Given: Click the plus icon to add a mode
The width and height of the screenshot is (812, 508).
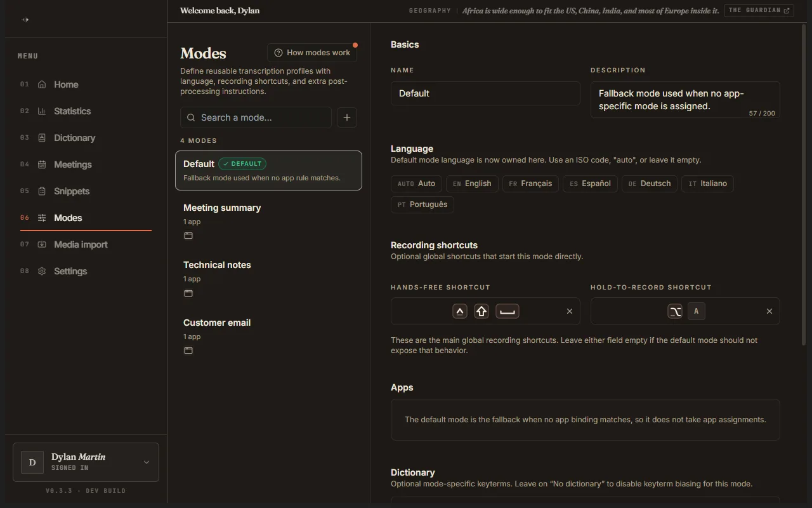Looking at the screenshot, I should point(346,117).
